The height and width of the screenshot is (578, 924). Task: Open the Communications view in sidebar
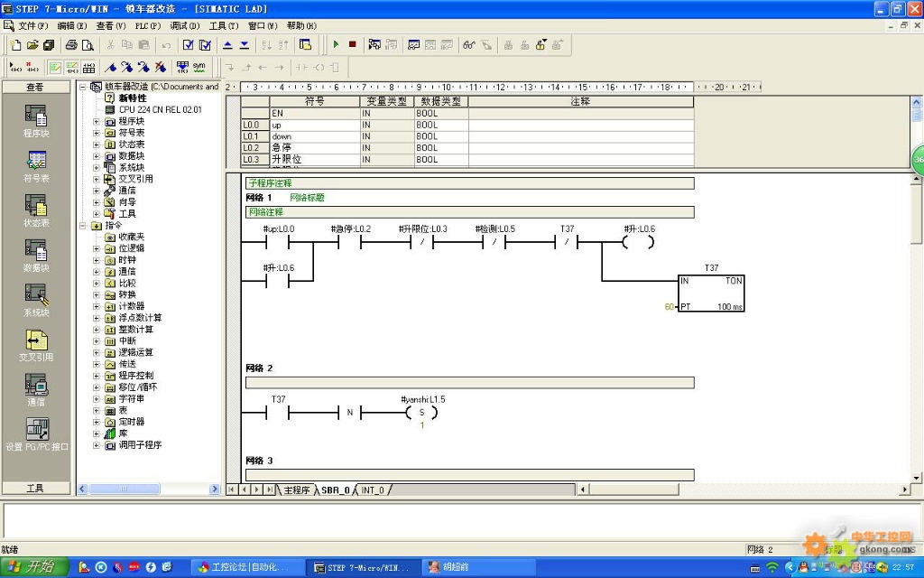[x=36, y=390]
